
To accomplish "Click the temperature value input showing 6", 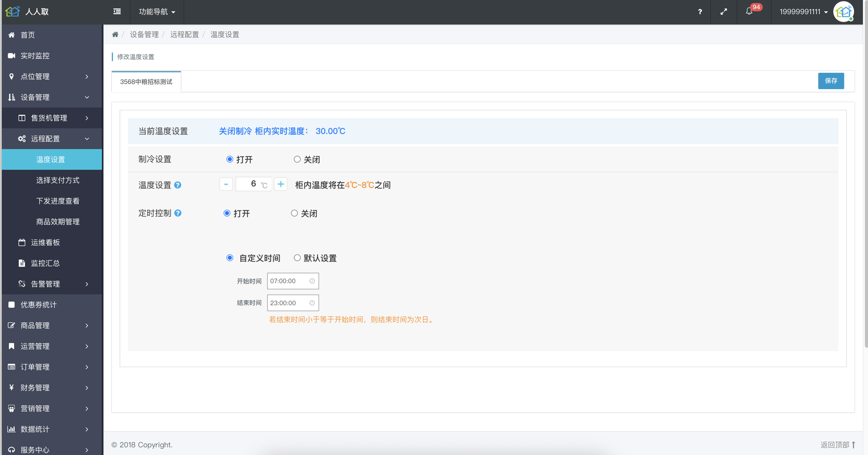I will 253,184.
